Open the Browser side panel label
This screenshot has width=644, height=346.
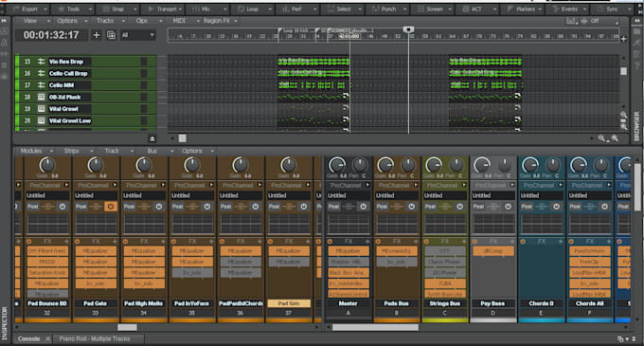tap(637, 126)
